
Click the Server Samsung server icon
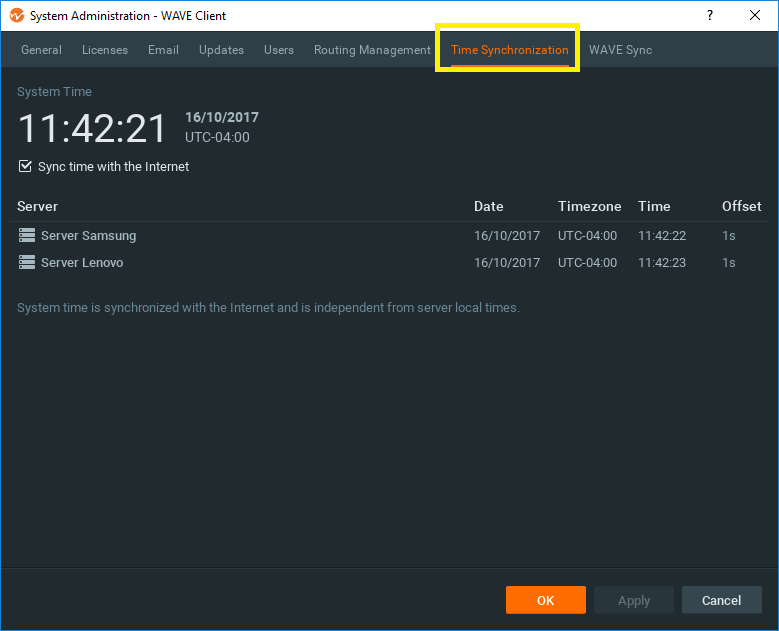point(27,235)
